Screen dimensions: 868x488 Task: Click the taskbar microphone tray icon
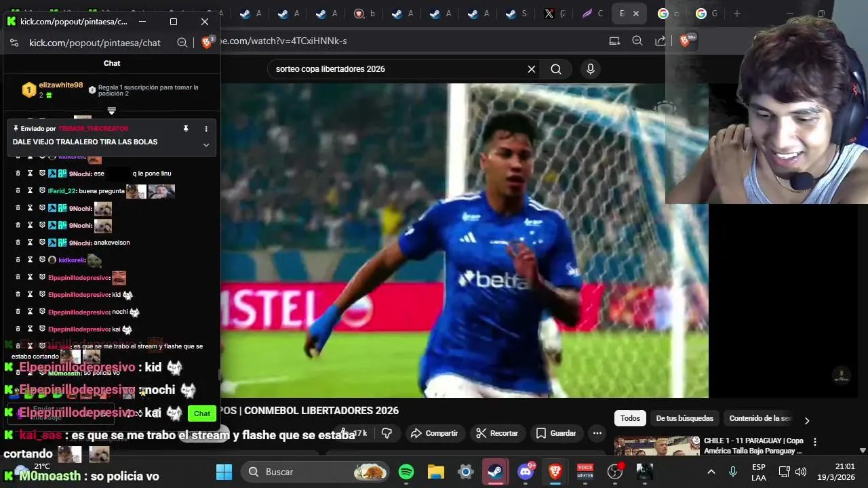pos(733,472)
